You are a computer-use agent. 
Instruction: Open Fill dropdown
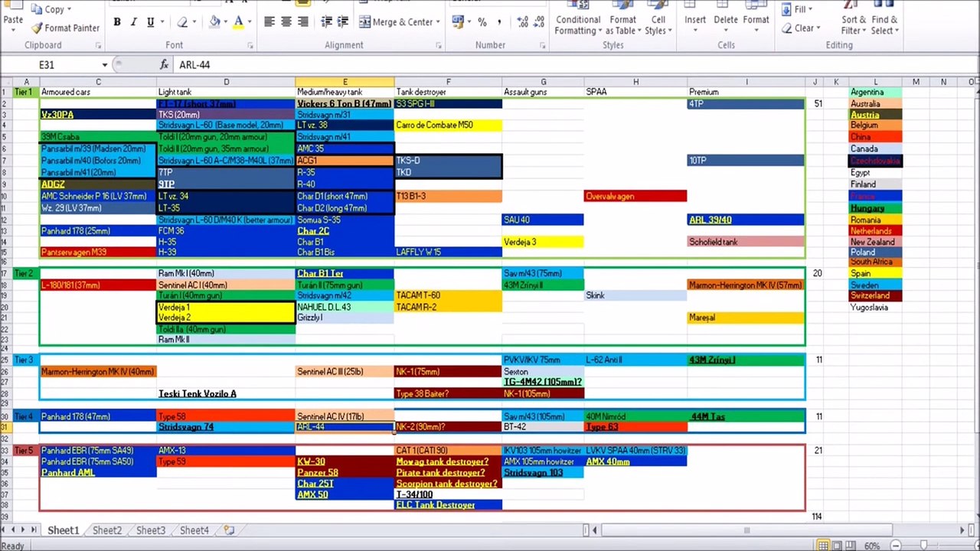(x=797, y=9)
